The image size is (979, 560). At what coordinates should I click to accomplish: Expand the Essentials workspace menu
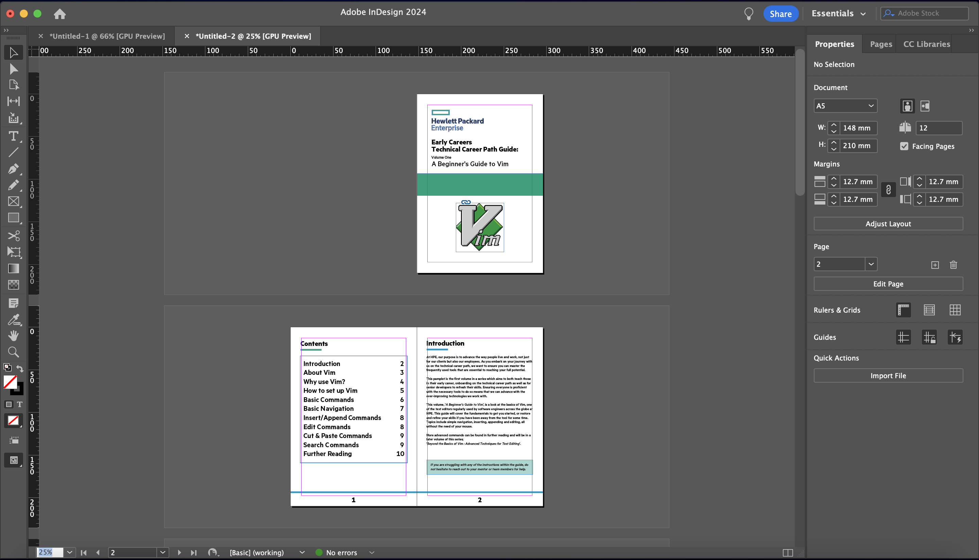tap(839, 14)
